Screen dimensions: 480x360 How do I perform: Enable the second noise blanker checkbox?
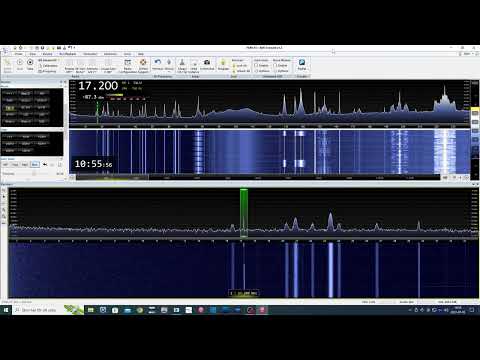pos(275,65)
